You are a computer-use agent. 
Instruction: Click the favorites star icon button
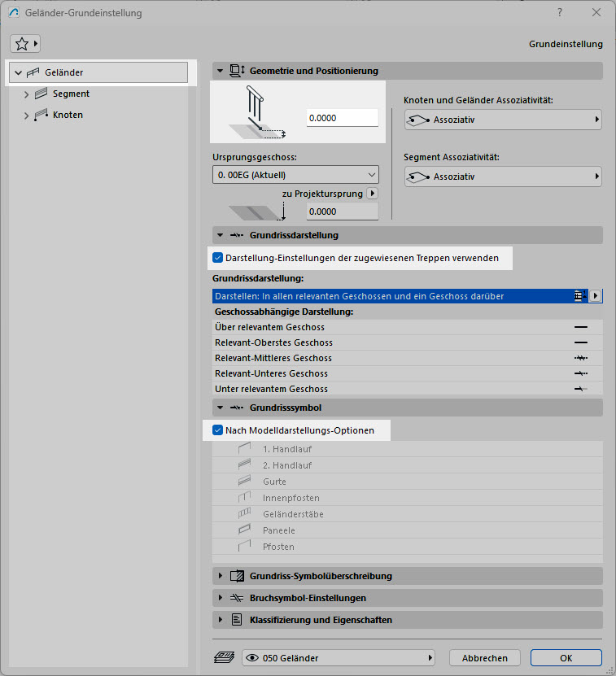click(25, 43)
